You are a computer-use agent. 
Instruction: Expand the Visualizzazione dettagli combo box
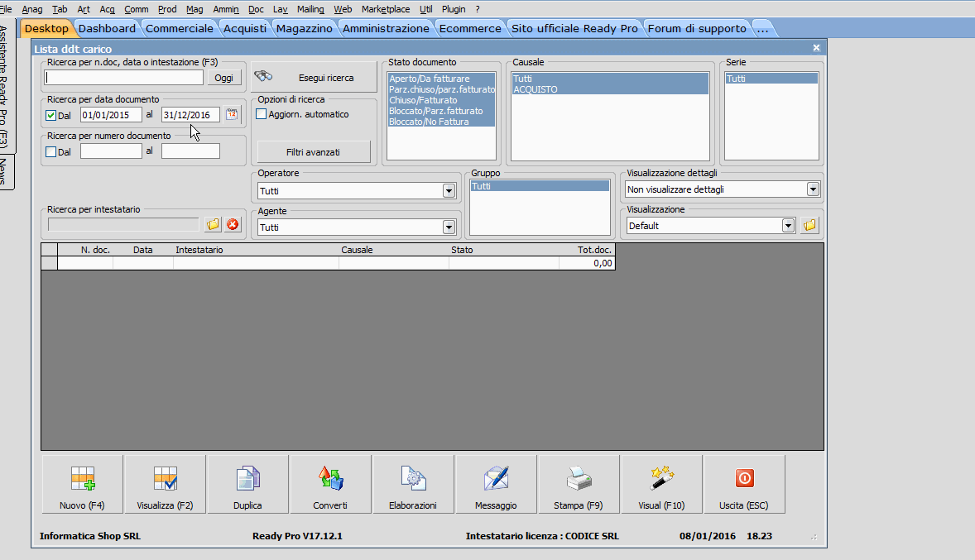click(813, 189)
